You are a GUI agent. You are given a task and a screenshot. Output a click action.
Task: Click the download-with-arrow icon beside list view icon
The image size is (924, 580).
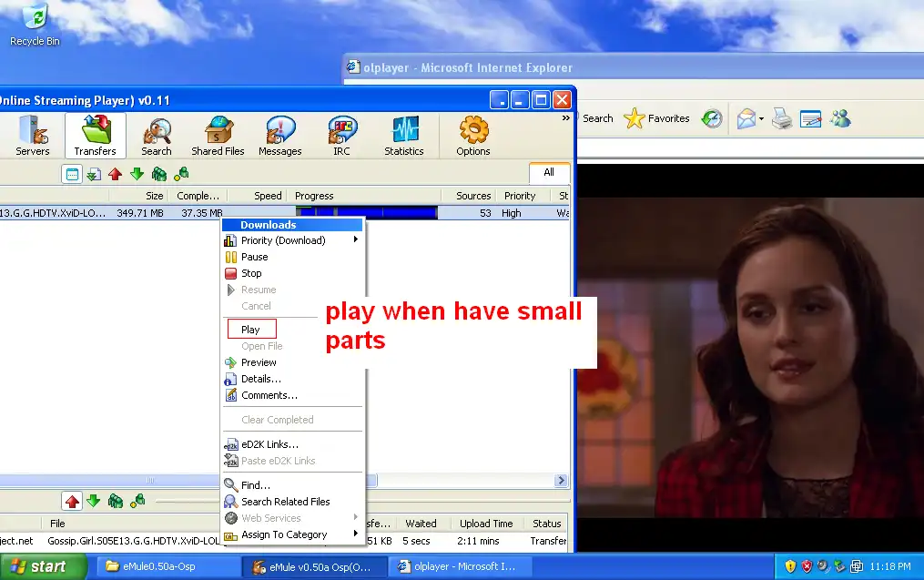(x=93, y=174)
